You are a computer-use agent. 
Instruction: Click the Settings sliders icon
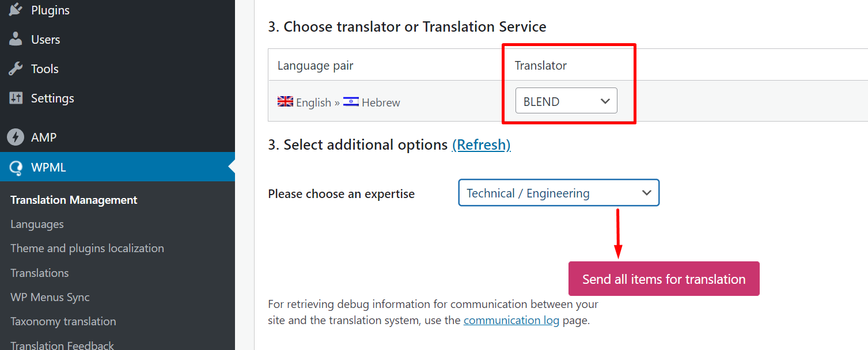click(16, 98)
